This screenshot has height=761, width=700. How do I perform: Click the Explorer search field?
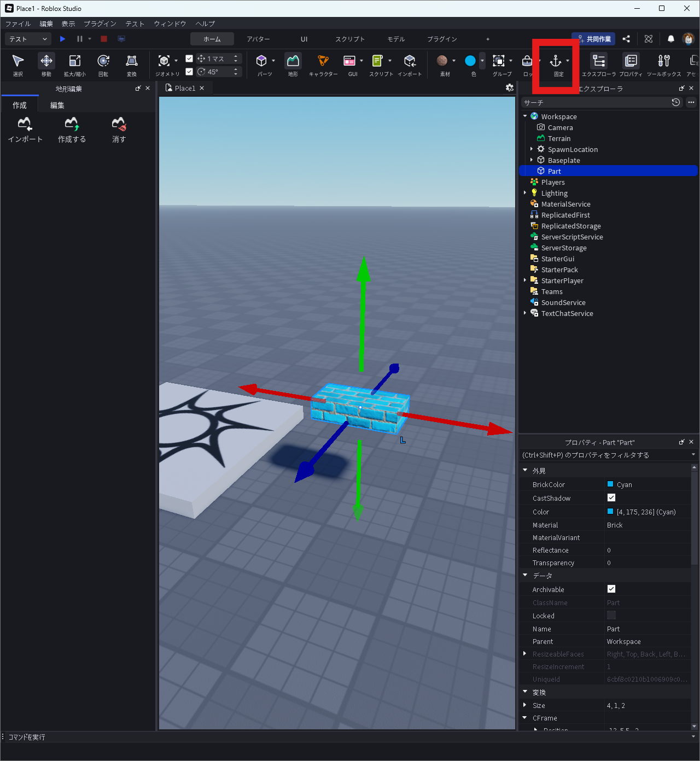tap(595, 102)
